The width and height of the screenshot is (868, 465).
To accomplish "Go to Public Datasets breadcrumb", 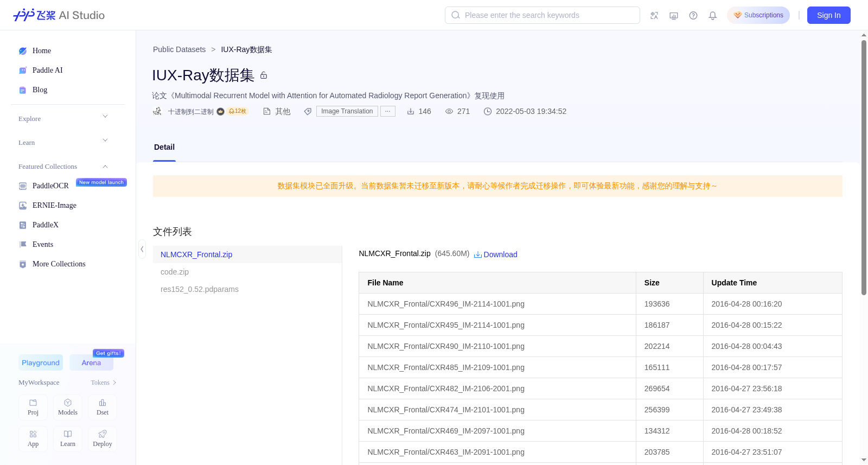I will point(179,49).
